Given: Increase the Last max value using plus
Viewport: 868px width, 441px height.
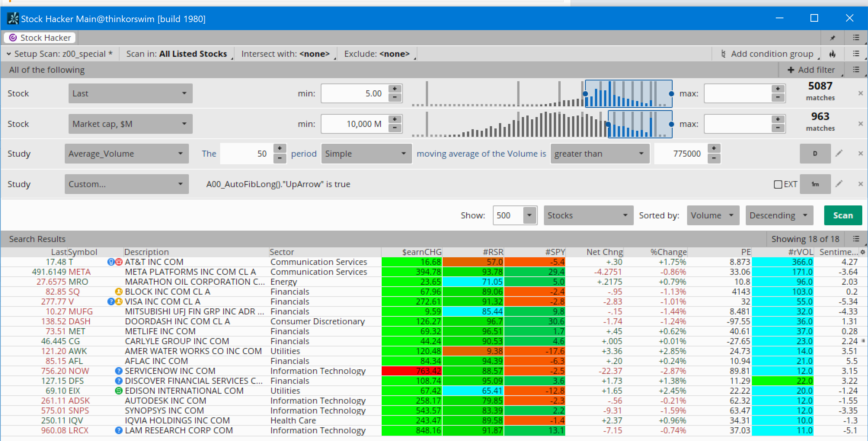Looking at the screenshot, I should point(778,89).
